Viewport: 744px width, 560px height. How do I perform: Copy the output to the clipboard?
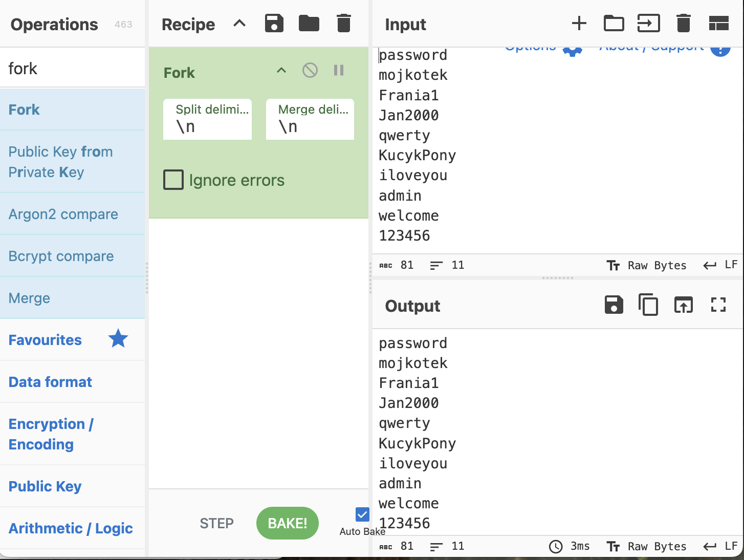coord(648,305)
